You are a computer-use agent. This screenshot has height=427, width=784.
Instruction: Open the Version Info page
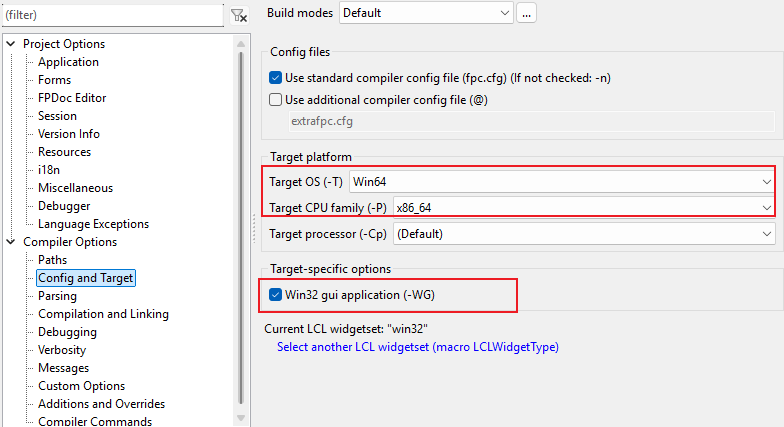pyautogui.click(x=69, y=134)
